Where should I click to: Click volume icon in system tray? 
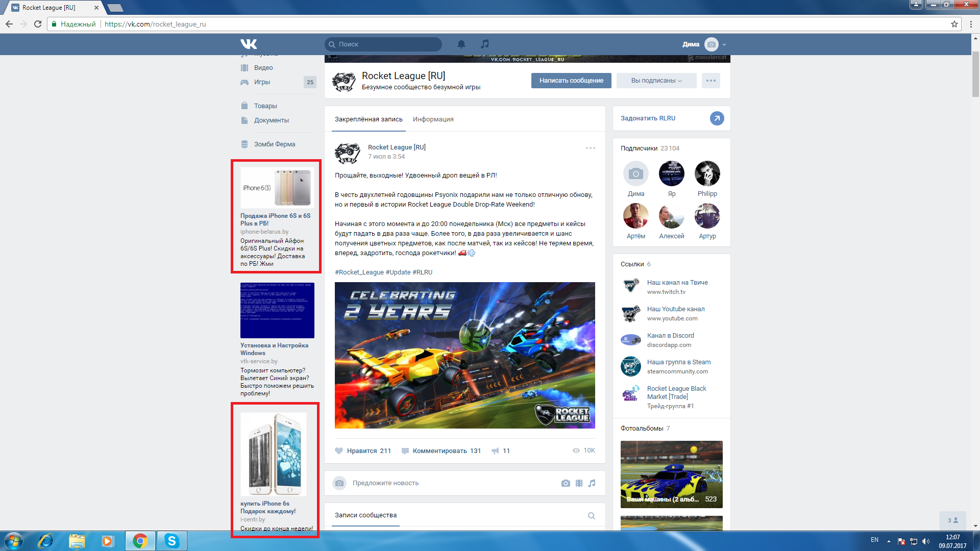click(x=926, y=541)
